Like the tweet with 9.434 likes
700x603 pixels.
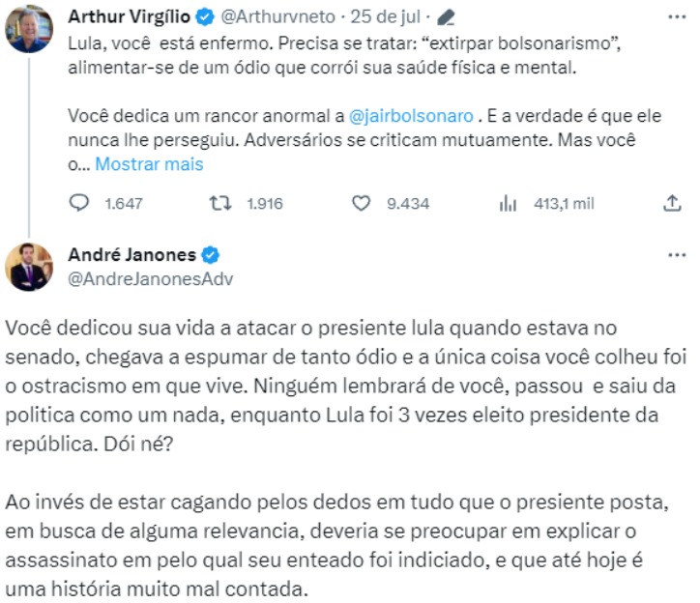[362, 204]
